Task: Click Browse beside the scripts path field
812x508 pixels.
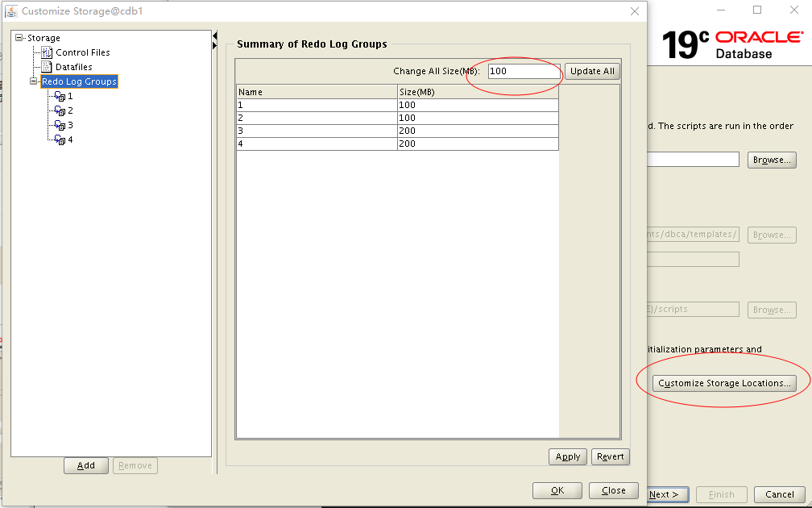Action: coord(772,310)
